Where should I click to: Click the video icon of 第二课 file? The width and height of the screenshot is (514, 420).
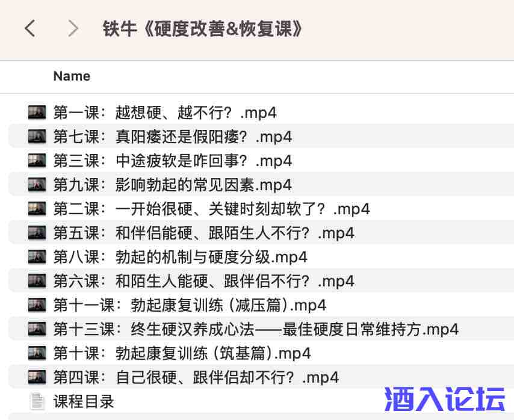pos(36,209)
